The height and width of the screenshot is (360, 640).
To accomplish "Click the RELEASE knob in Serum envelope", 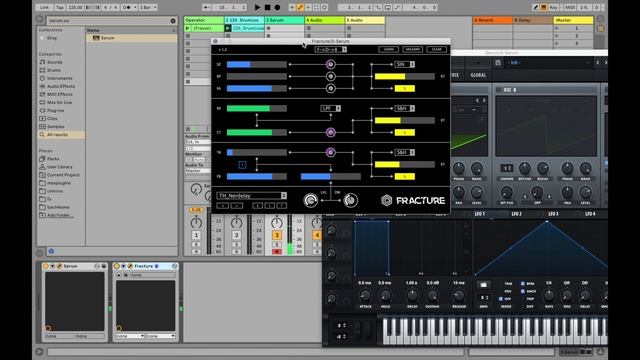I will (x=459, y=296).
